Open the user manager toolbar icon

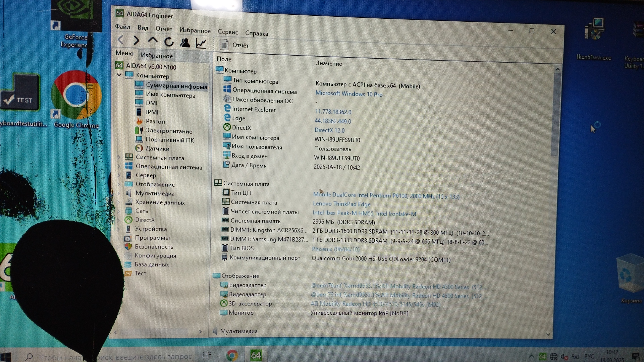[x=185, y=43]
